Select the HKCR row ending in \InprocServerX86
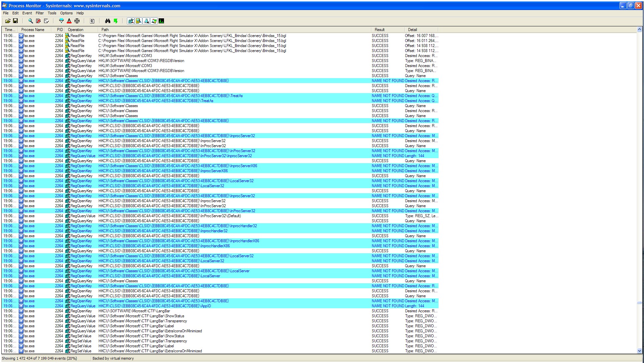Image resolution: width=644 pixels, height=363 pixels. pos(220,171)
